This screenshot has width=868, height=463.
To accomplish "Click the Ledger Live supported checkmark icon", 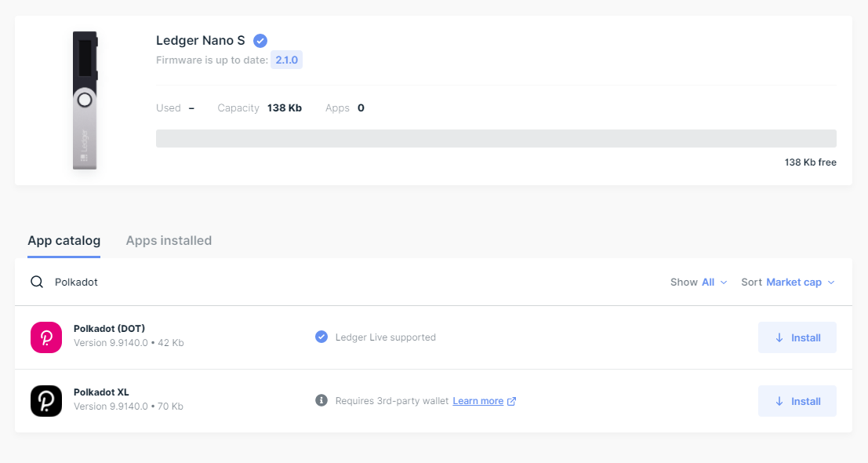I will [x=321, y=337].
